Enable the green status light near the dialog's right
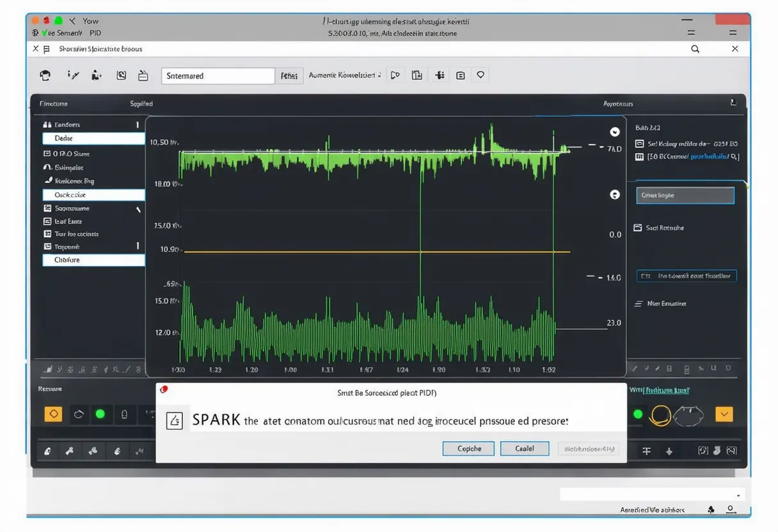The width and height of the screenshot is (778, 532). [637, 414]
